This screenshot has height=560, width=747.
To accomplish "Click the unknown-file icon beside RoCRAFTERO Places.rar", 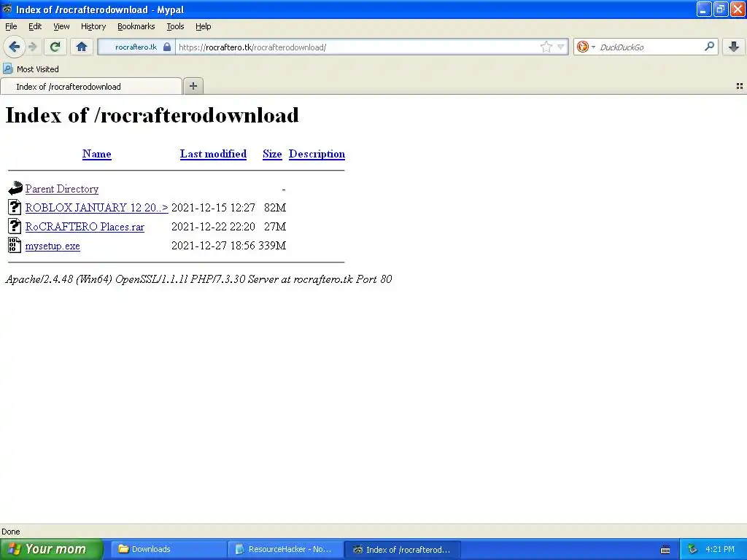I will (15, 226).
